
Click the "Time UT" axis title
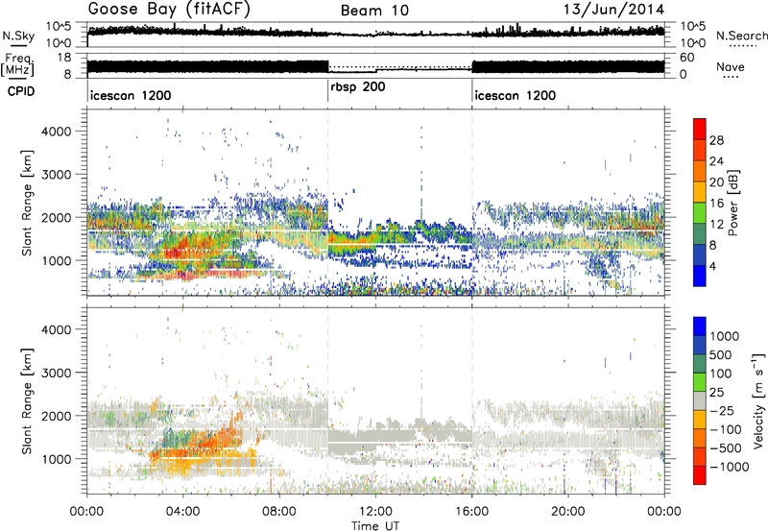[x=375, y=526]
